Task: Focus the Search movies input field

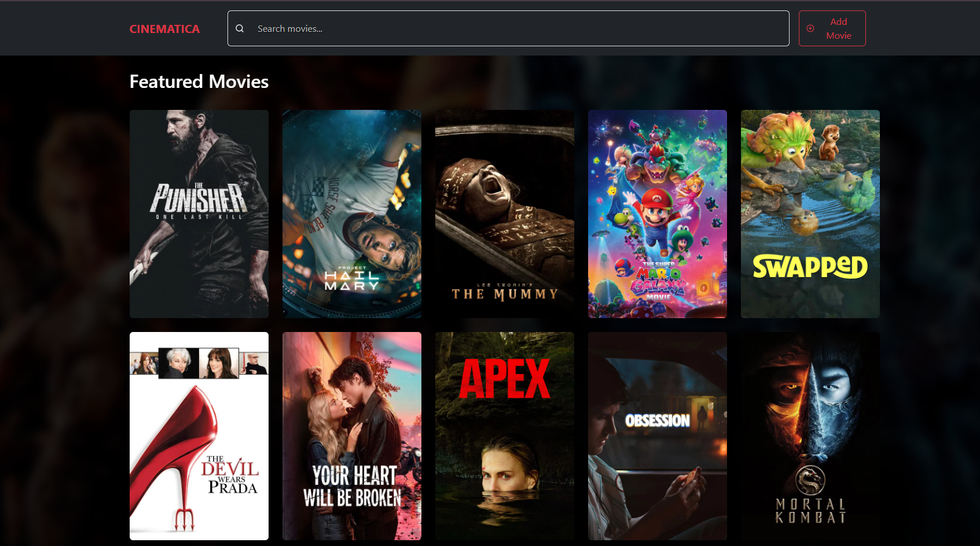Action: [x=508, y=28]
